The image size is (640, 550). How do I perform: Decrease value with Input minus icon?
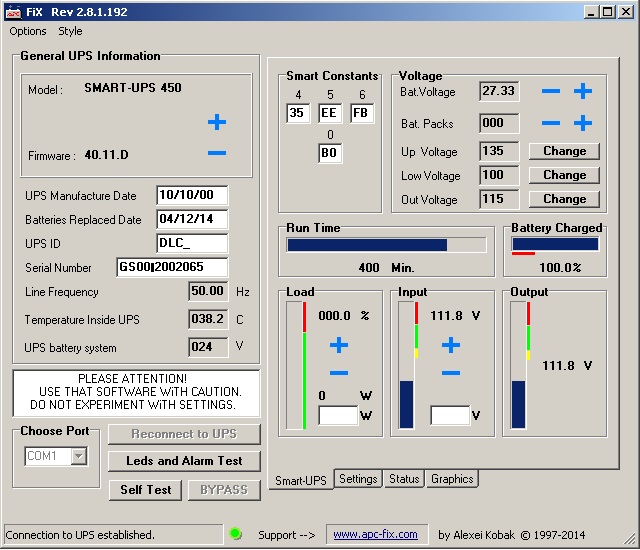(x=451, y=373)
